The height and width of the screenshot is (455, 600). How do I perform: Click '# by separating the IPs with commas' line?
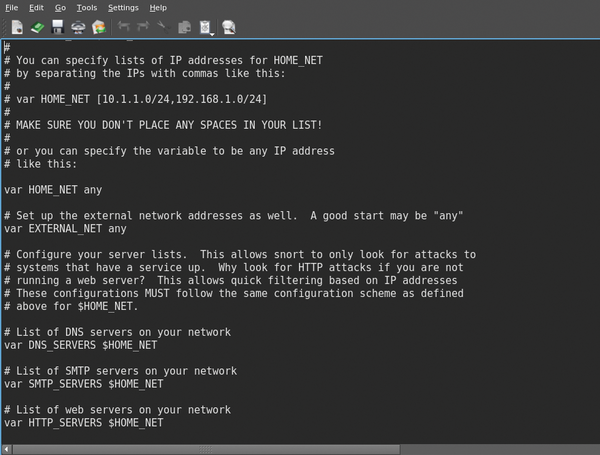[x=145, y=73]
